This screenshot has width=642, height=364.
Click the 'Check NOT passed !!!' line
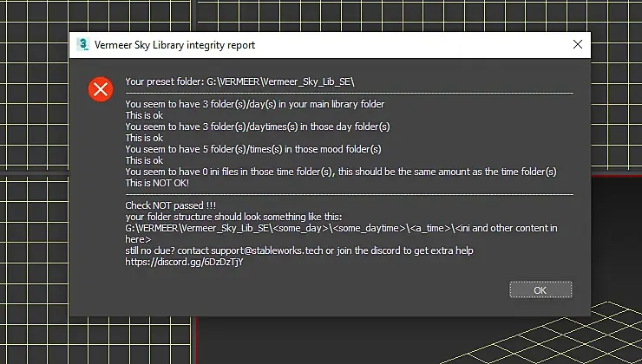[x=170, y=205]
